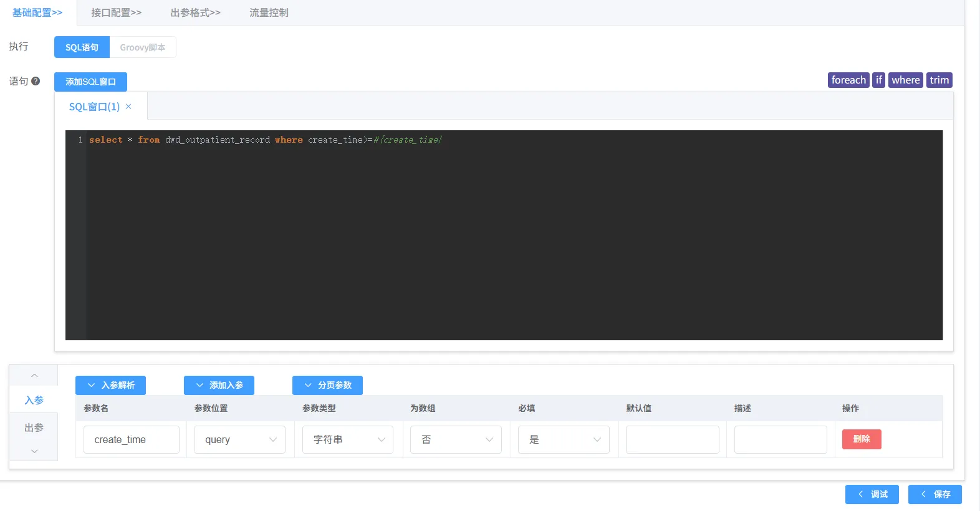Collapse the parameter panel with the up chevron
Viewport: 980px width, 511px height.
[x=34, y=375]
